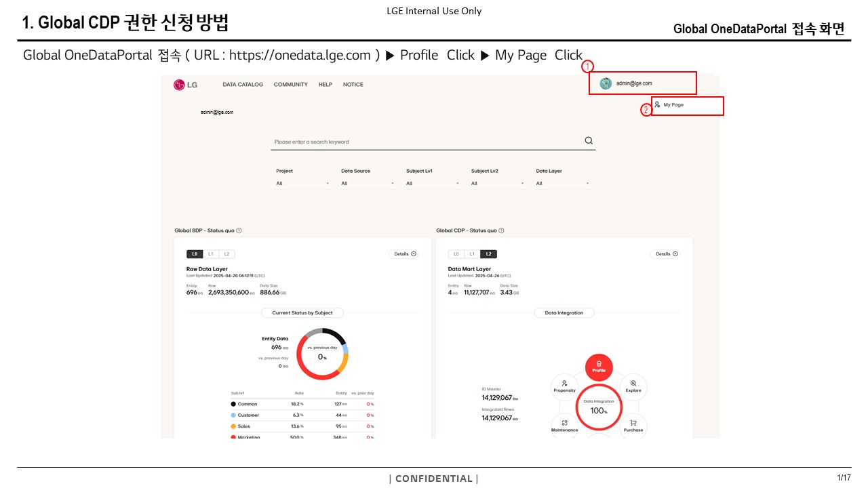
Task: Click help icon beside Global BDP Status quo
Action: [239, 230]
